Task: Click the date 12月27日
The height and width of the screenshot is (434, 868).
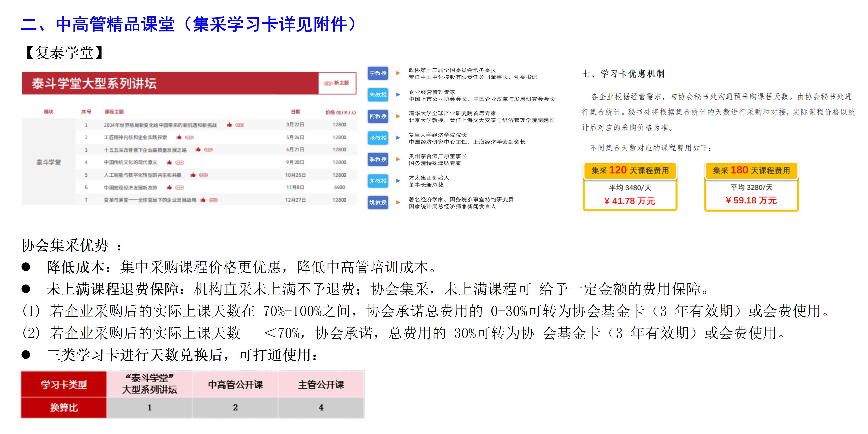Action: point(296,200)
